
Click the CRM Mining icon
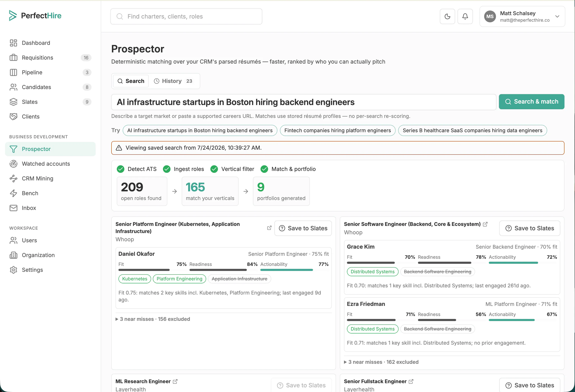[x=13, y=179]
